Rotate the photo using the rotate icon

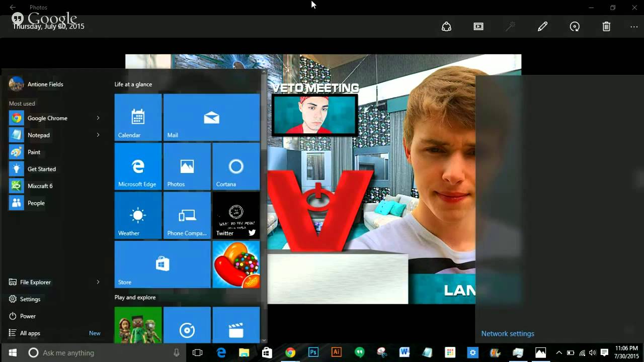point(575,27)
